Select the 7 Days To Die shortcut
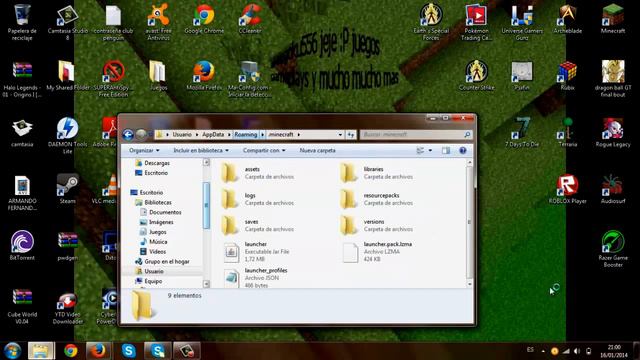Image resolution: width=640 pixels, height=360 pixels. pyautogui.click(x=522, y=132)
